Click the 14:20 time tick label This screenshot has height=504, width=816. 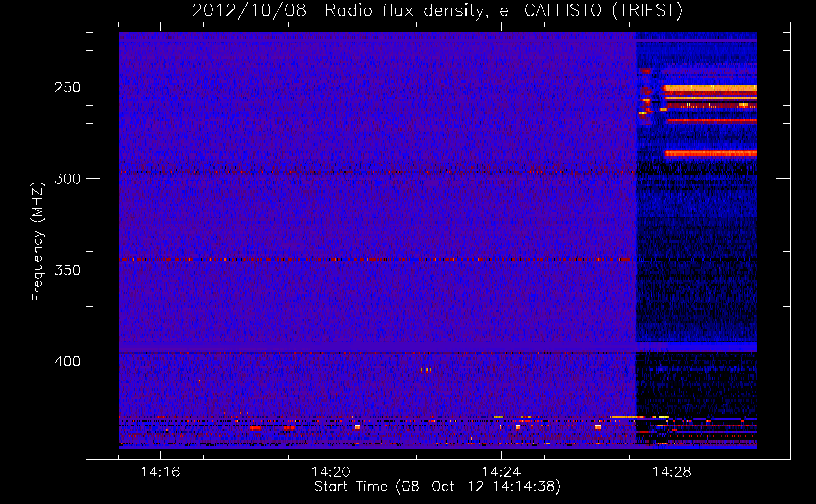pos(331,472)
